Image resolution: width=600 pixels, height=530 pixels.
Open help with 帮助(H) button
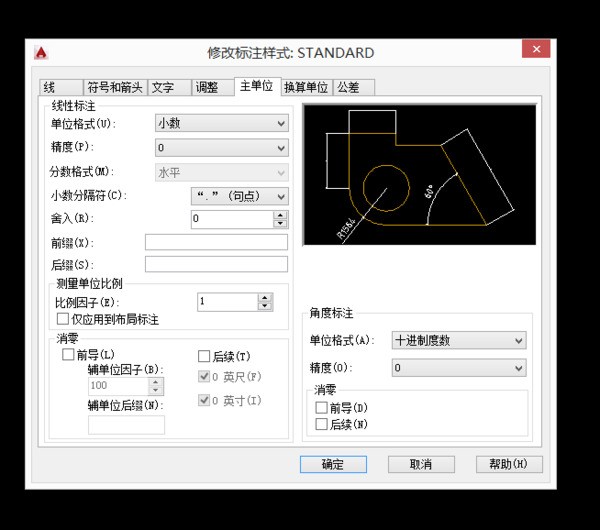(509, 464)
